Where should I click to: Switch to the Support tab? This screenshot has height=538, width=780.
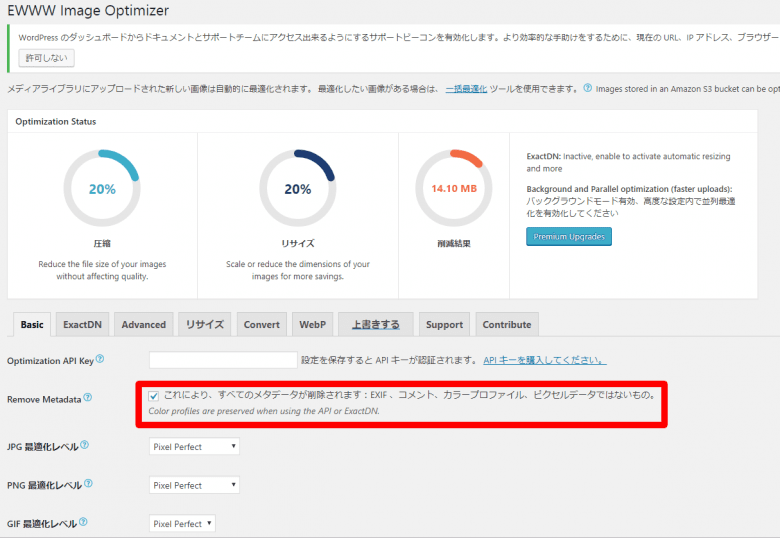click(x=444, y=325)
